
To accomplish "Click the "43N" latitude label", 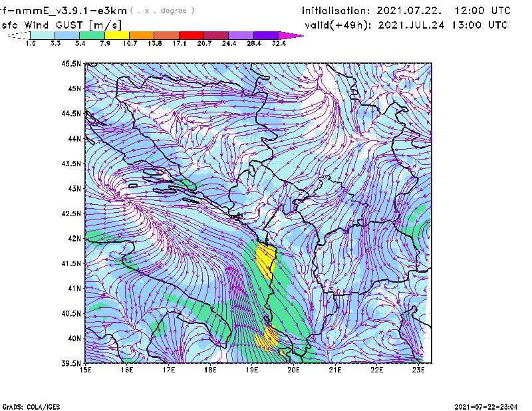I will tap(74, 188).
